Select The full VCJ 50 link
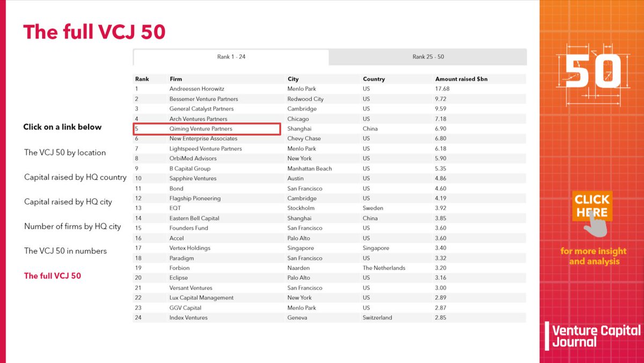 tap(53, 276)
